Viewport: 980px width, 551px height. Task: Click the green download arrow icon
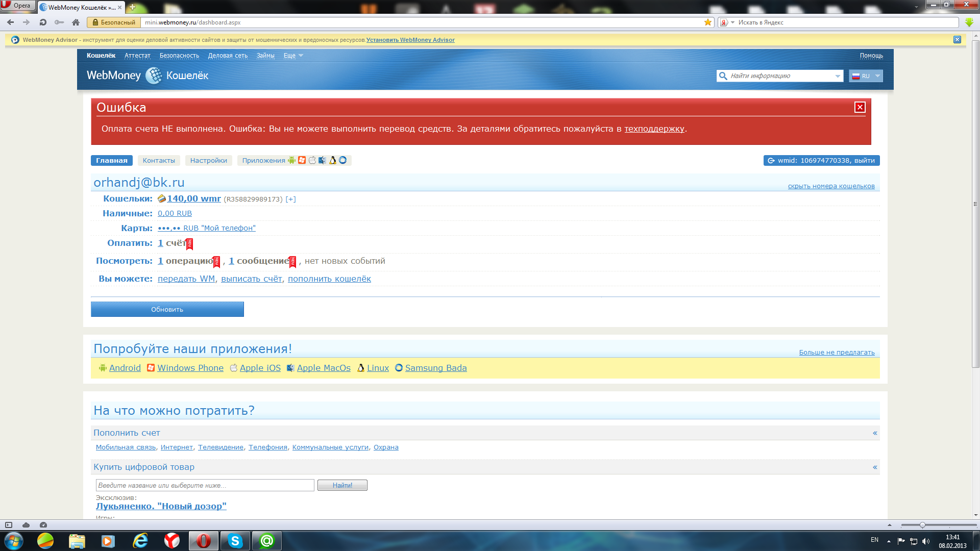click(x=969, y=22)
